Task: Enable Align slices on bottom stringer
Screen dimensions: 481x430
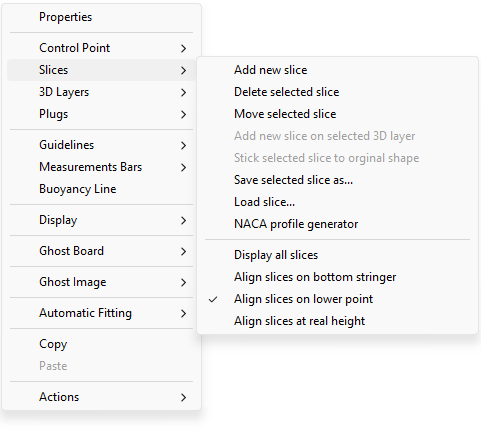Action: pyautogui.click(x=337, y=277)
